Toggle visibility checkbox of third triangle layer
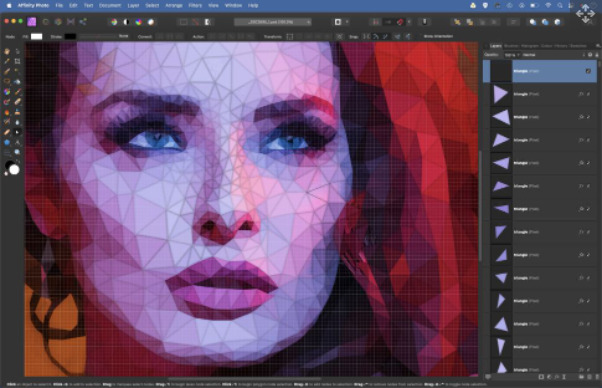 pyautogui.click(x=588, y=117)
